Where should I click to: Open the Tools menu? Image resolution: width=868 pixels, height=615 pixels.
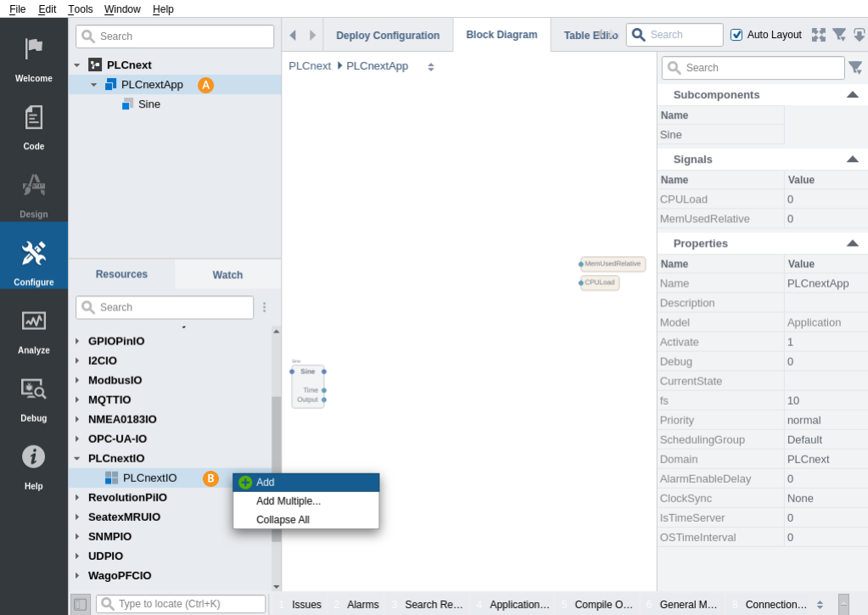81,8
